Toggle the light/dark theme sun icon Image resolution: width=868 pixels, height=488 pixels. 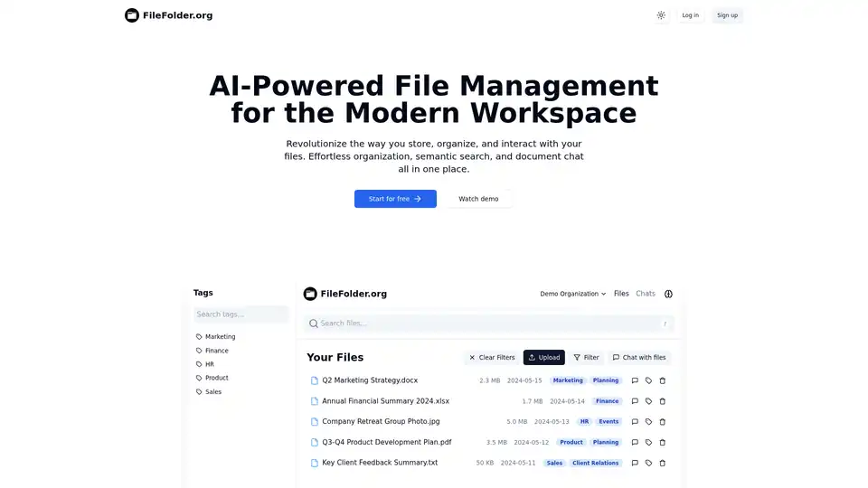coord(661,15)
